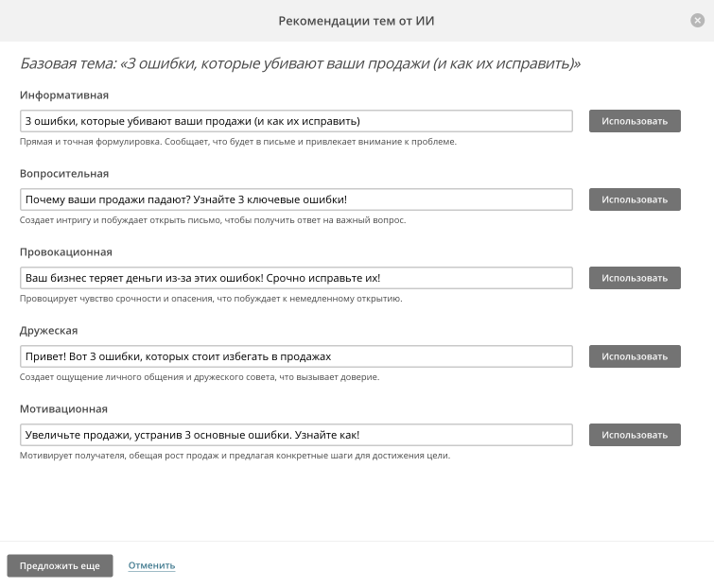Close the AI topic recommendations dialog
The width and height of the screenshot is (714, 588).
[x=697, y=20]
